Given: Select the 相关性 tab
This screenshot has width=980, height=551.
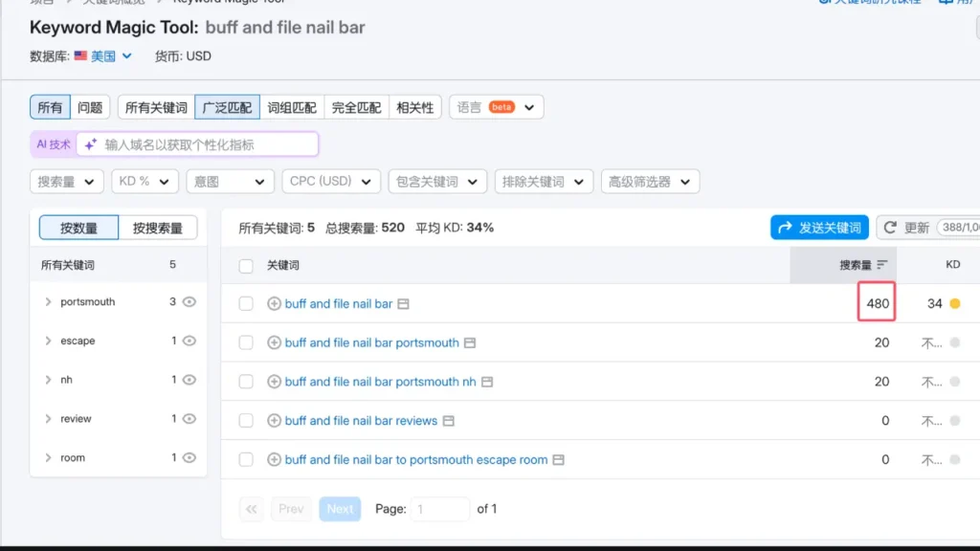Looking at the screenshot, I should 415,107.
